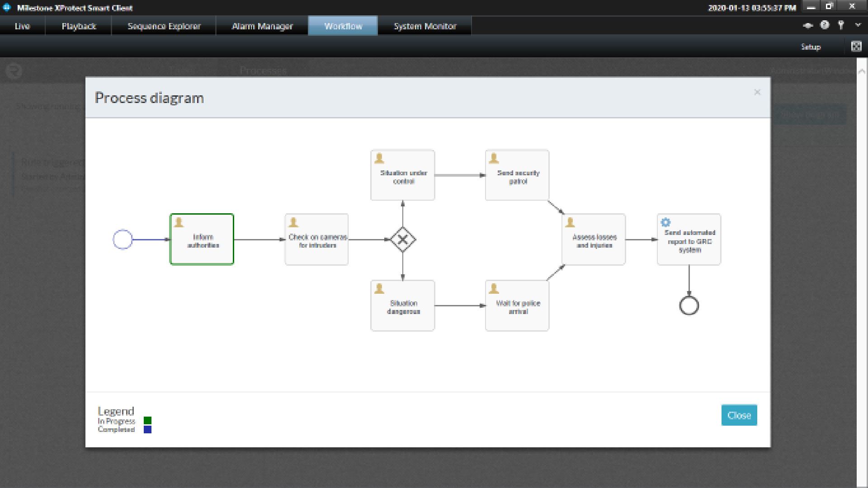
Task: Click the blue start event circle
Action: 123,239
